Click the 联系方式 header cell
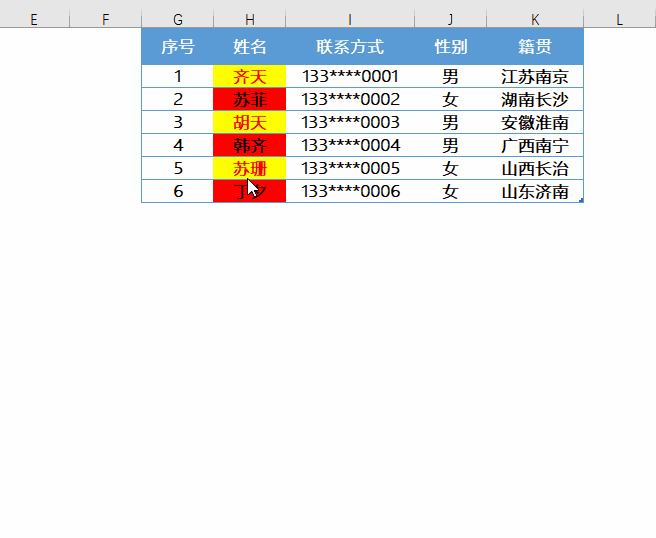Viewport: 656px width, 538px height. tap(350, 46)
